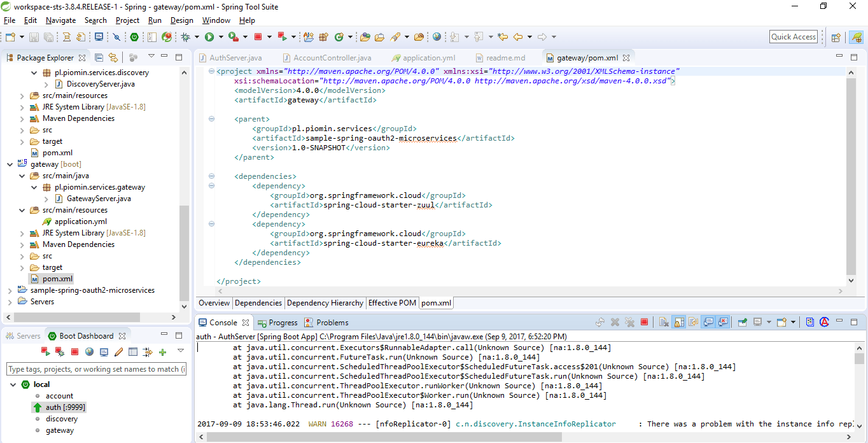Pin the Console view
The width and height of the screenshot is (868, 443).
[x=742, y=322]
